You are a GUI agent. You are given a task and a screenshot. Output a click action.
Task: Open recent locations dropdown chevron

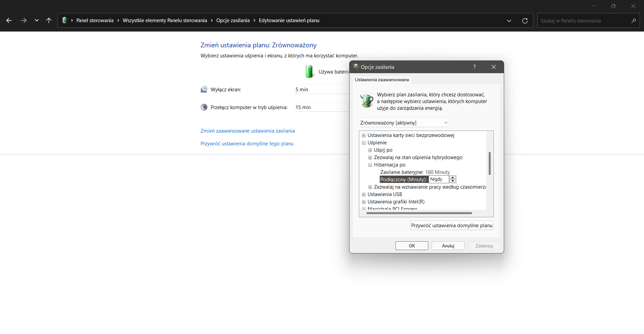pyautogui.click(x=37, y=20)
